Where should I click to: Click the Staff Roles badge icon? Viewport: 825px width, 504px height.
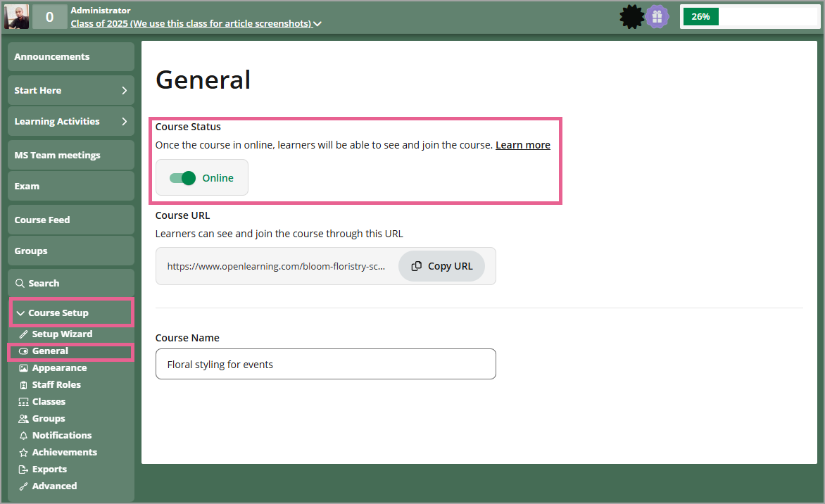(x=23, y=384)
